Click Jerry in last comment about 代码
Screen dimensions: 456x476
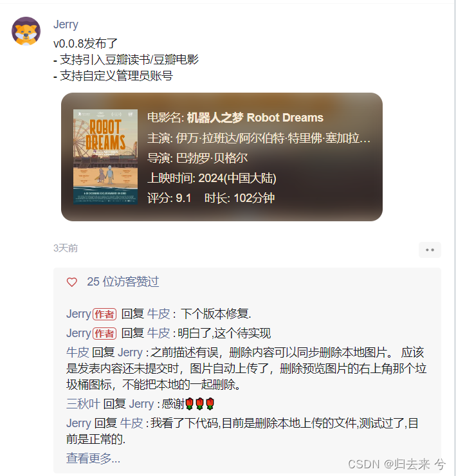[78, 423]
